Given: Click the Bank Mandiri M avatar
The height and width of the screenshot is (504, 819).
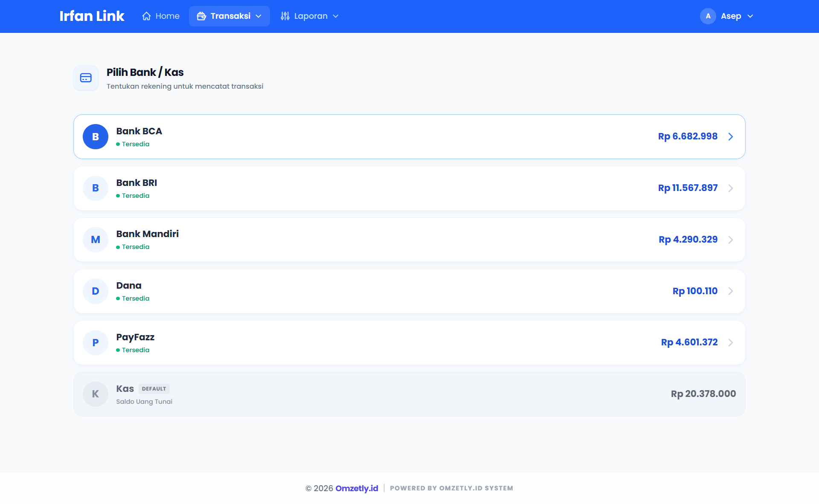Looking at the screenshot, I should (x=96, y=240).
